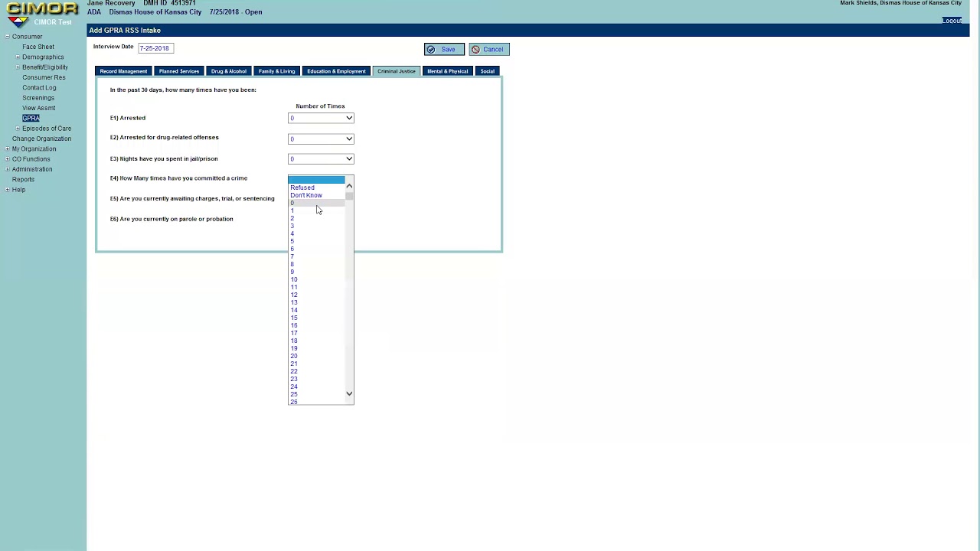Screen dimensions: 980x551
Task: Choose 25 in the crime count list
Action: point(316,394)
